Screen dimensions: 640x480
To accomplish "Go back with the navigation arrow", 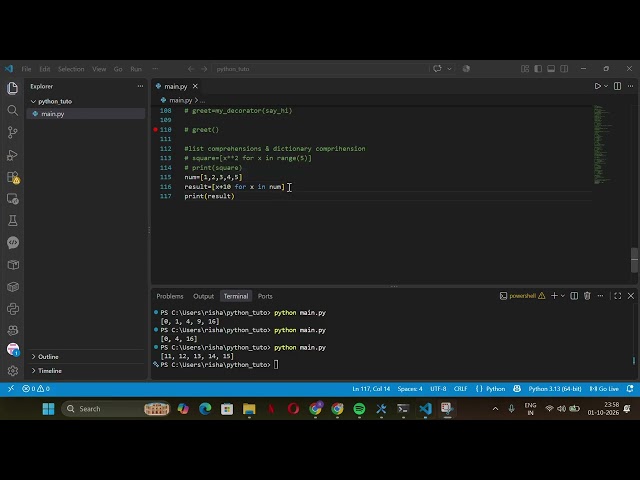I will tap(191, 69).
